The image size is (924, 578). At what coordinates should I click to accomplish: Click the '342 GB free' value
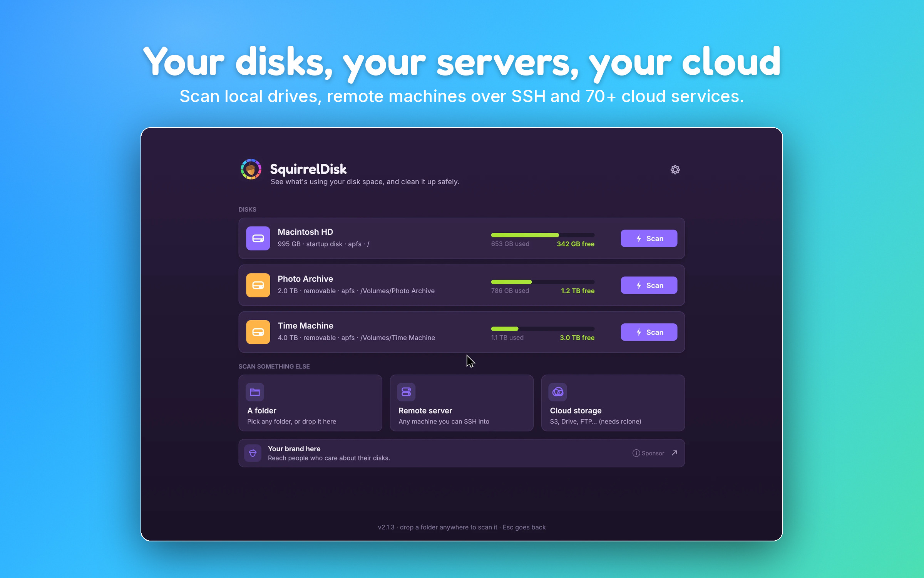[x=576, y=244]
